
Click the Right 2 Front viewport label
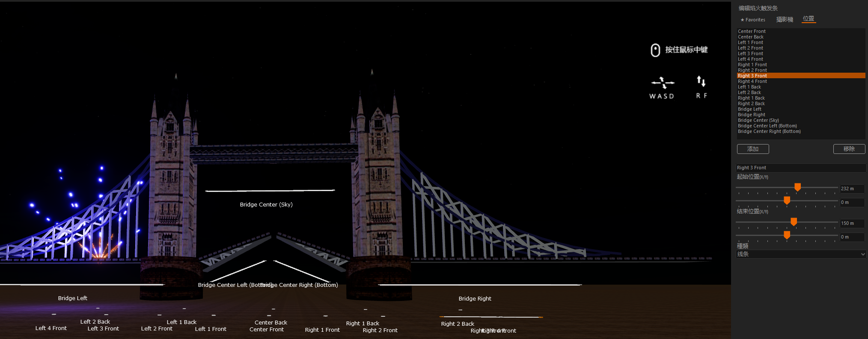click(380, 330)
